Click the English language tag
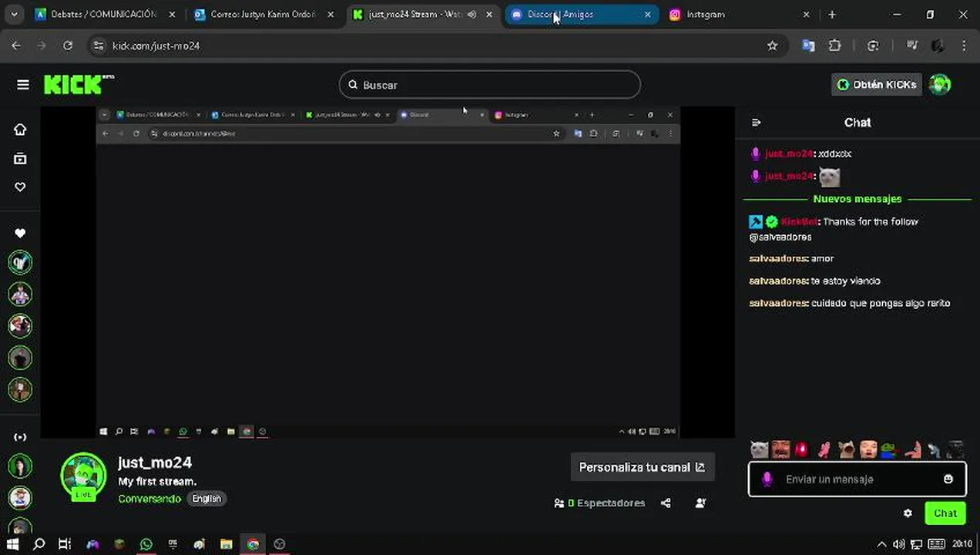 [206, 499]
